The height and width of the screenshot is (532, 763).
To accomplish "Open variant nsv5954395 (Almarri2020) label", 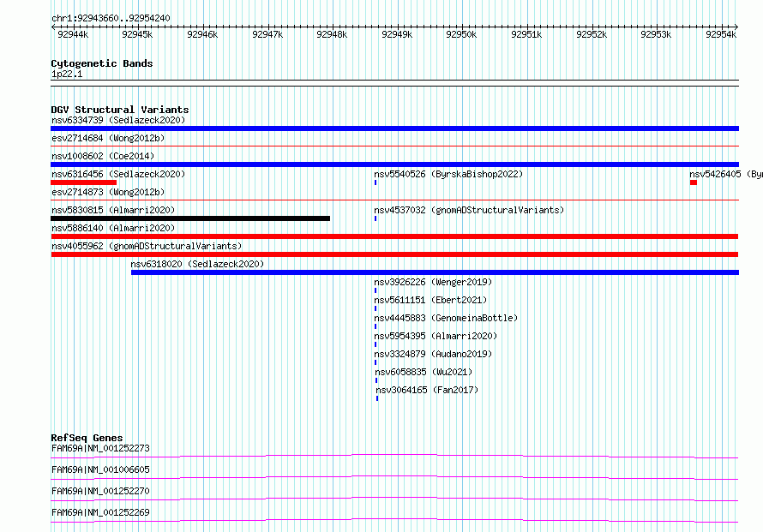I will tap(436, 336).
